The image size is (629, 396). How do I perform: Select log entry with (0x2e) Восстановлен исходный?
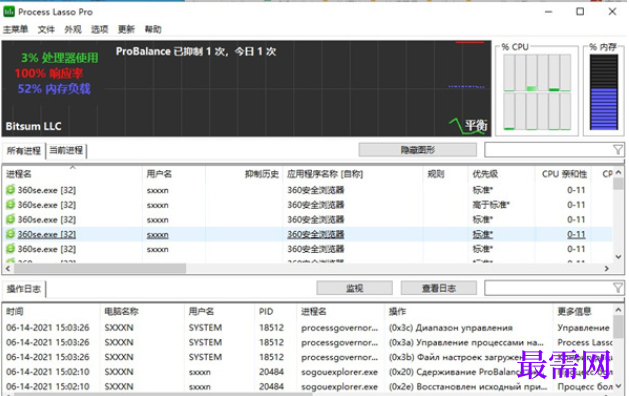308,387
